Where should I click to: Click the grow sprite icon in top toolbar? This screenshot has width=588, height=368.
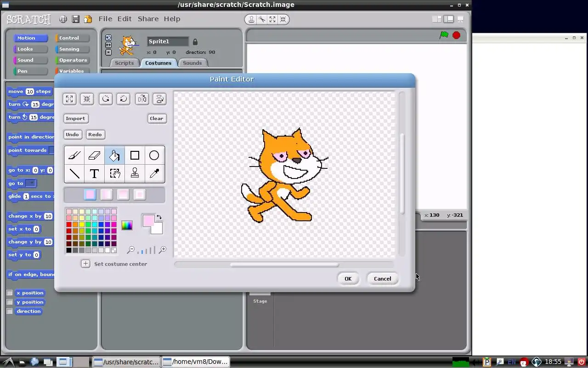click(x=272, y=19)
